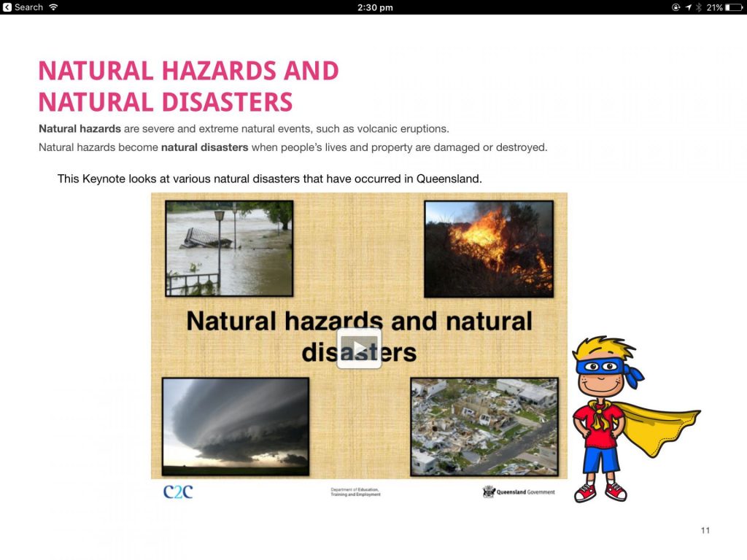Tap the storm cloud photo thumbnail
The image size is (747, 560).
[x=236, y=426]
